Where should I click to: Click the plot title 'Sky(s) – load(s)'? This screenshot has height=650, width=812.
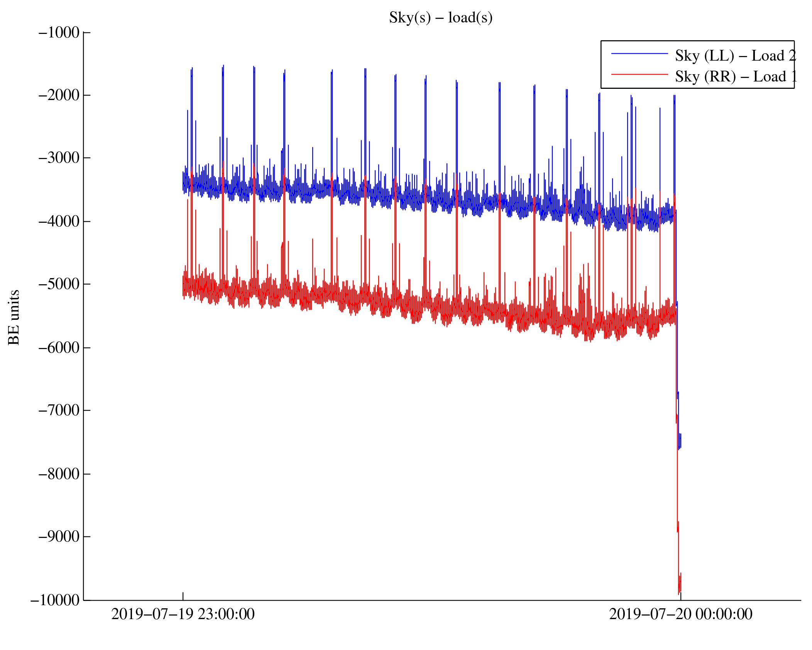click(440, 18)
